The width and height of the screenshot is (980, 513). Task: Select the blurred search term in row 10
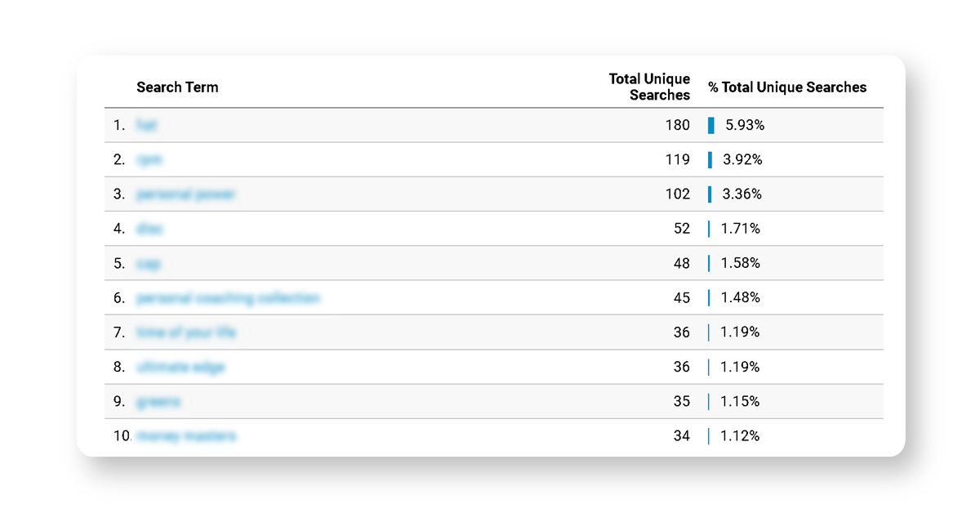[187, 436]
